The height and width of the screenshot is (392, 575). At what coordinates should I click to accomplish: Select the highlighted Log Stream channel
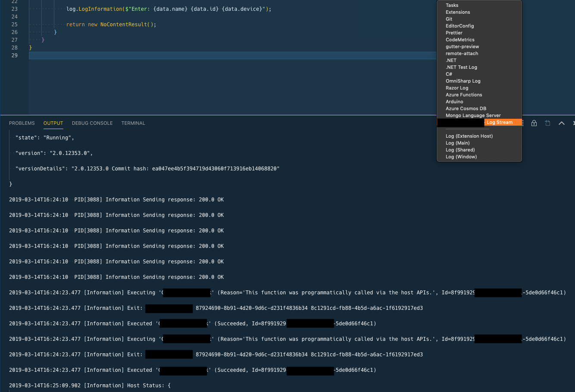[500, 122]
